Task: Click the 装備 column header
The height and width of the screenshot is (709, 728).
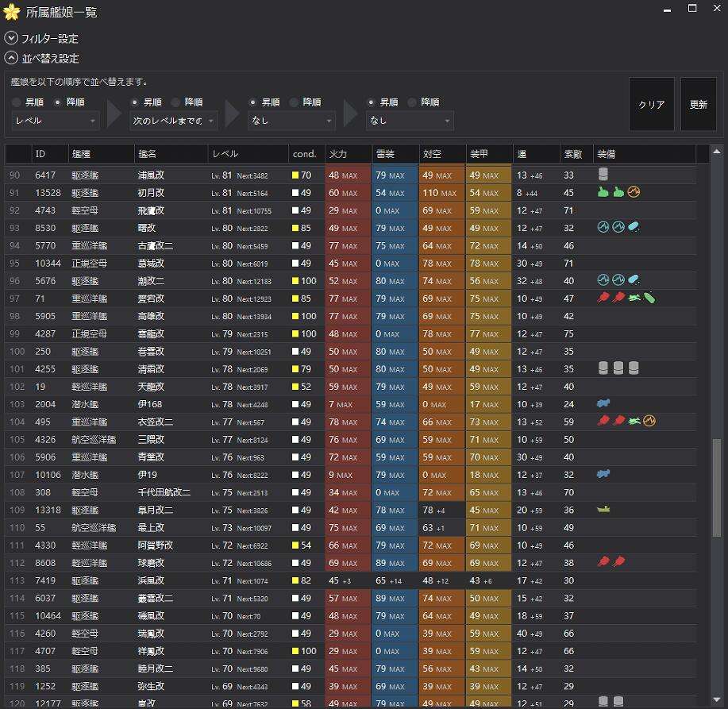Action: point(645,154)
